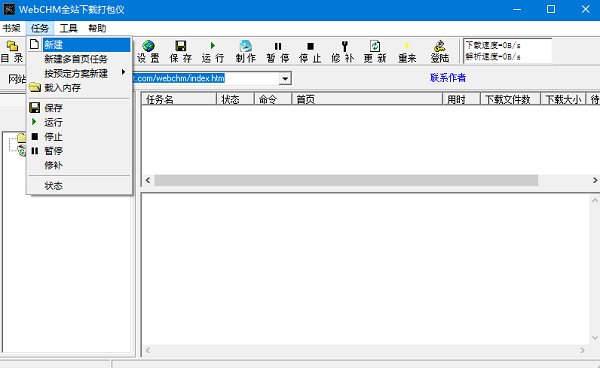This screenshot has width=600, height=368.
Task: Open the 书架 menu
Action: pyautogui.click(x=11, y=28)
